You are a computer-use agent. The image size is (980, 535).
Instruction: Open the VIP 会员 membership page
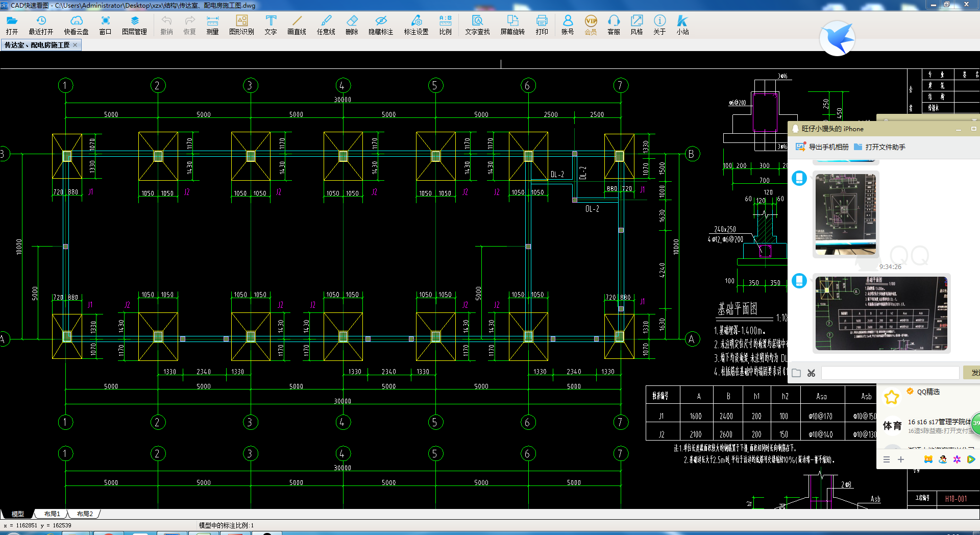[x=591, y=25]
